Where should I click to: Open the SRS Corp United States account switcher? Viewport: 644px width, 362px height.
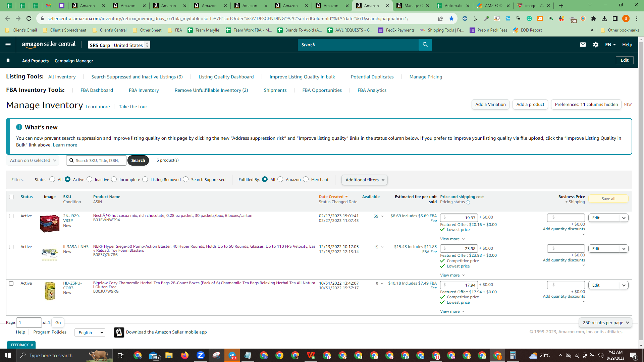pyautogui.click(x=119, y=45)
